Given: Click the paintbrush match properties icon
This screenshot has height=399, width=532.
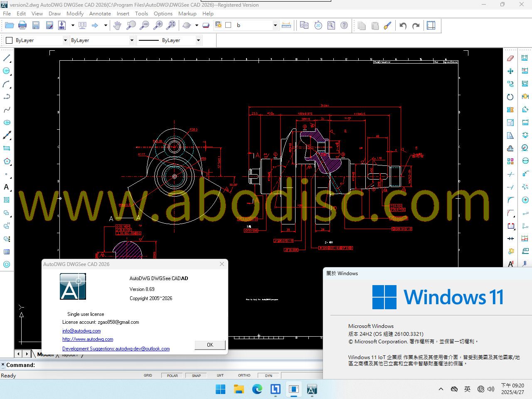Looking at the screenshot, I should pyautogui.click(x=388, y=25).
